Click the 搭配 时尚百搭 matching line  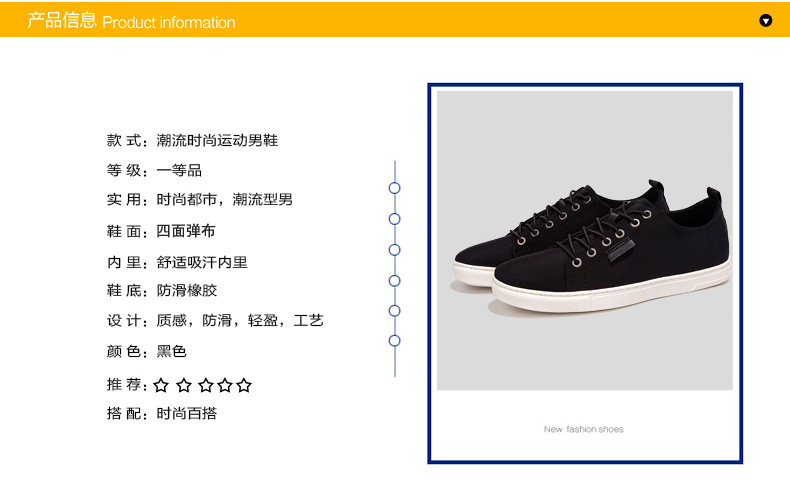[162, 413]
